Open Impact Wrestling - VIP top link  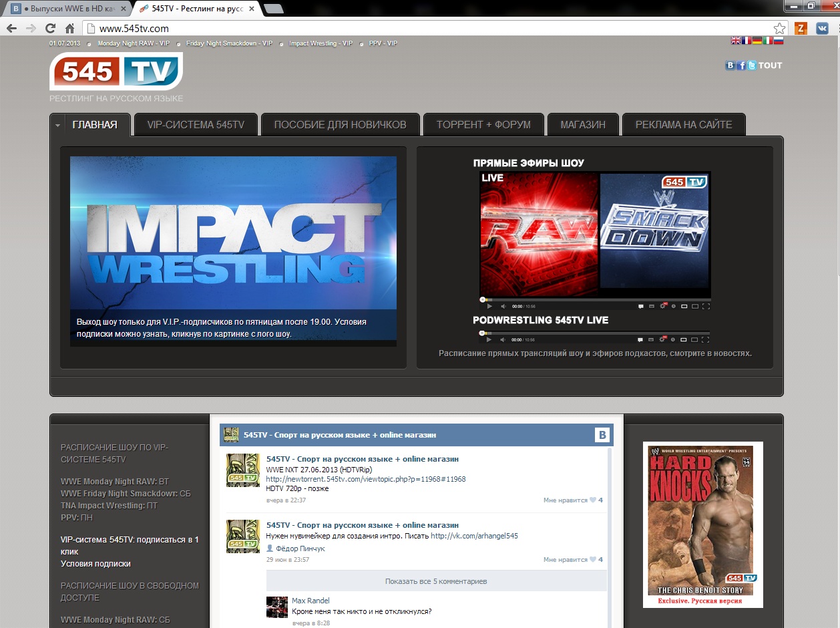[321, 43]
